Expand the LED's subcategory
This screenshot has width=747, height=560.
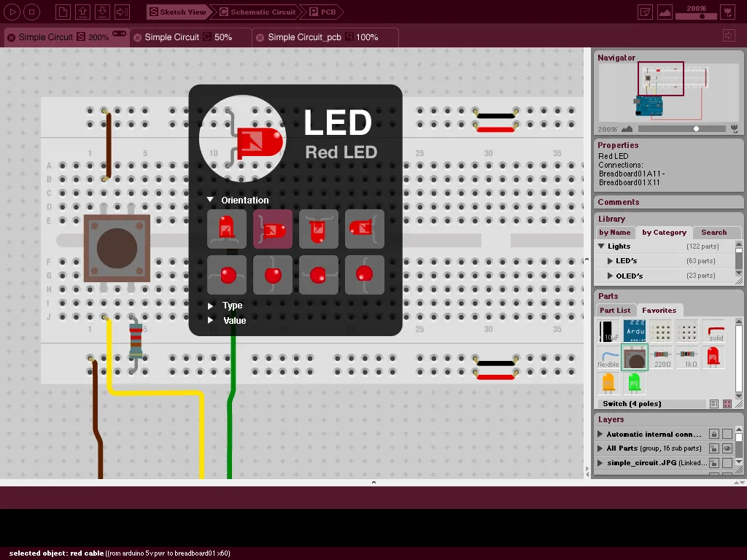click(x=610, y=261)
